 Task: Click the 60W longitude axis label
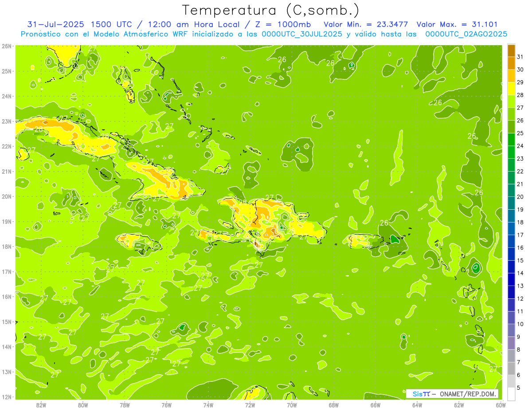point(501,405)
